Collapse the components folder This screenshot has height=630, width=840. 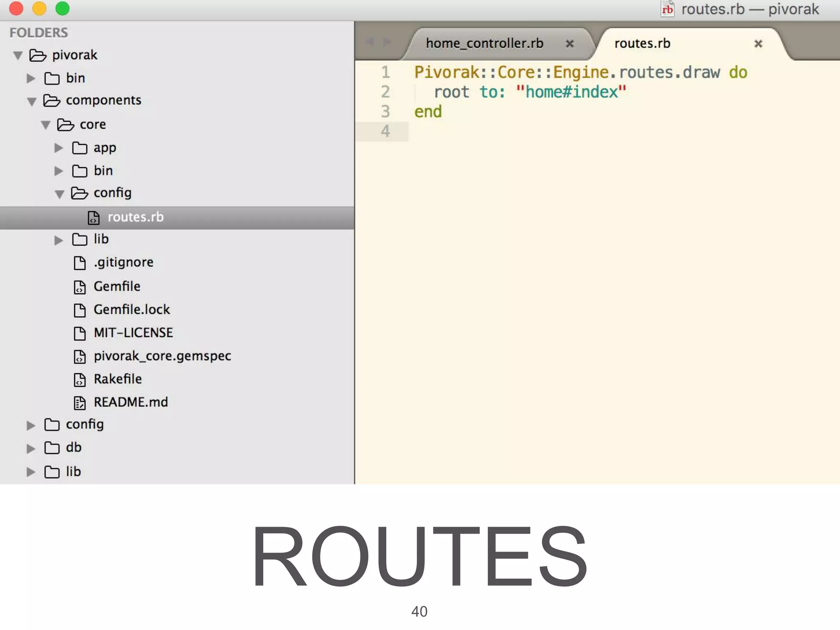pos(32,101)
